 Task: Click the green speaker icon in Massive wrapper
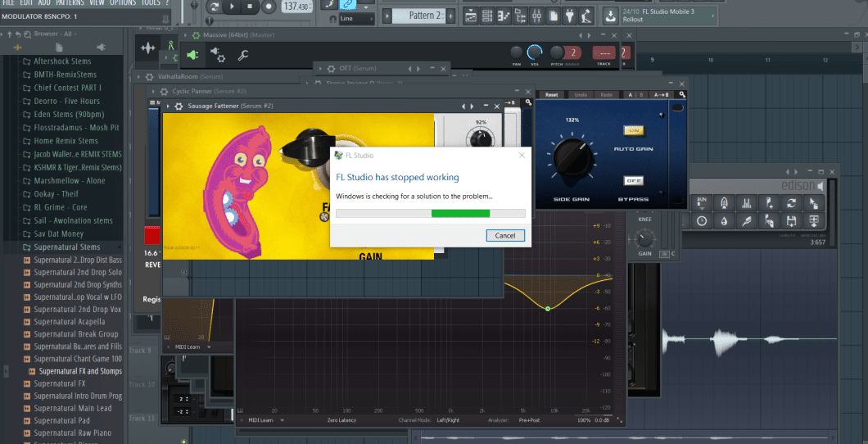tap(192, 55)
